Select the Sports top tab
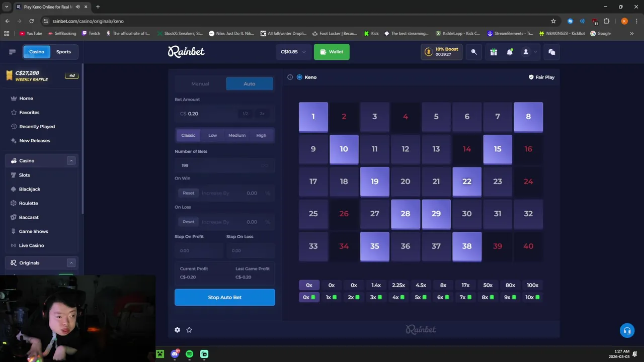Viewport: 644px width, 362px height. pyautogui.click(x=63, y=52)
